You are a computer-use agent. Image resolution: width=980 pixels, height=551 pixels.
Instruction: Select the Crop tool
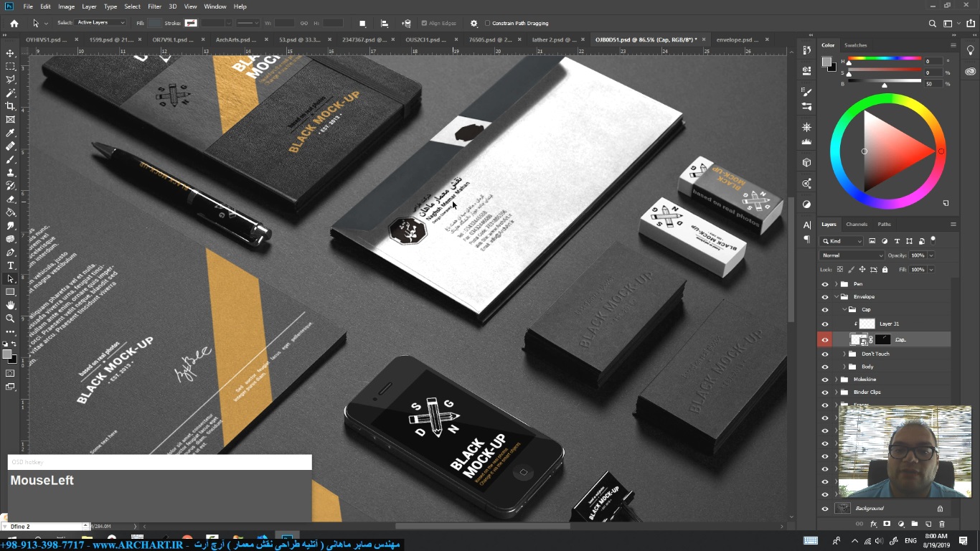(11, 106)
